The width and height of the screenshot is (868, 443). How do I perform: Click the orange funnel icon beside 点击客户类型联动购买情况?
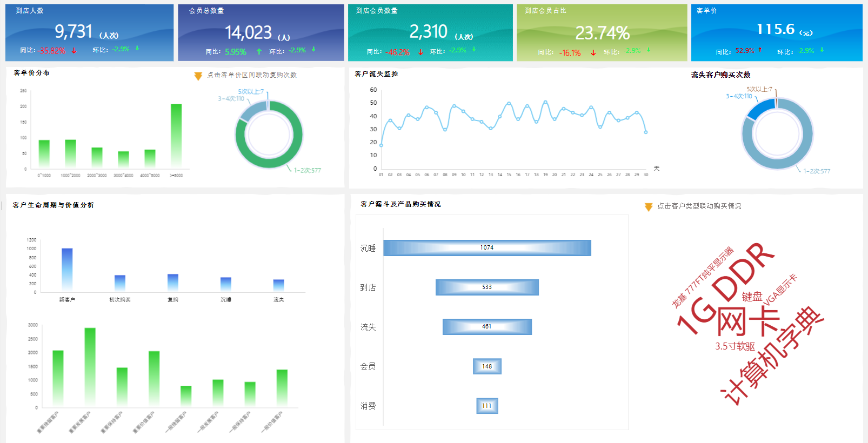[649, 207]
